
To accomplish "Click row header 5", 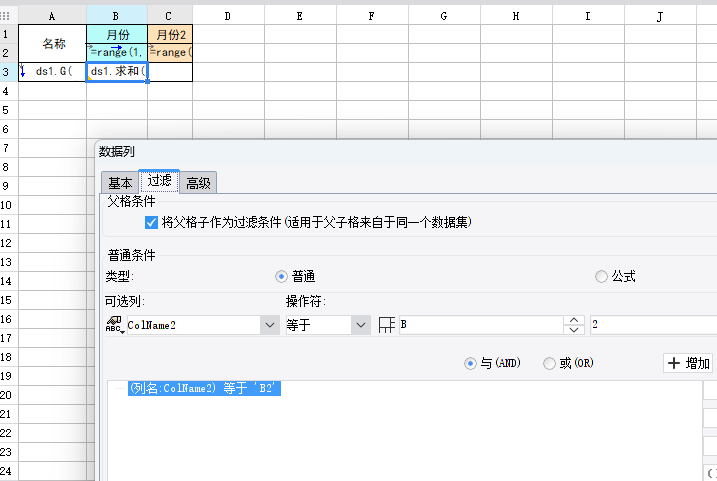I will point(9,110).
